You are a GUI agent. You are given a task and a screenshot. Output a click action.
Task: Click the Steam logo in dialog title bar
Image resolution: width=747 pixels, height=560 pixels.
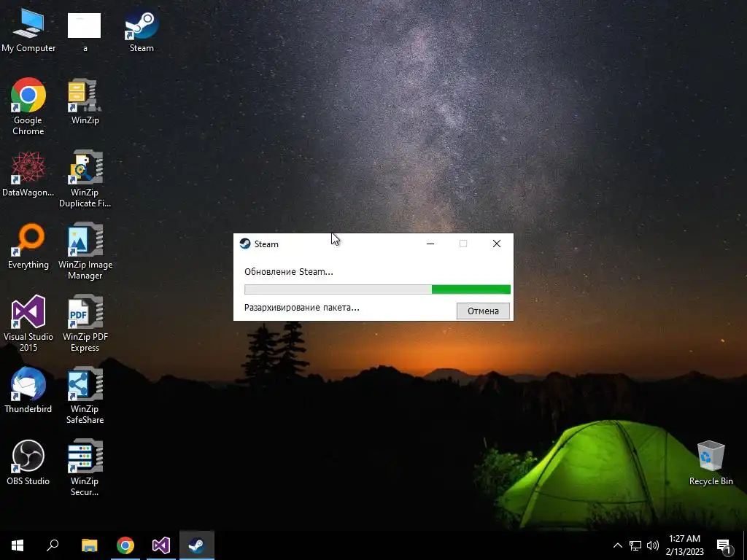coord(245,244)
